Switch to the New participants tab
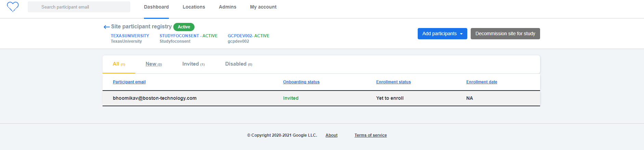 coord(153,64)
